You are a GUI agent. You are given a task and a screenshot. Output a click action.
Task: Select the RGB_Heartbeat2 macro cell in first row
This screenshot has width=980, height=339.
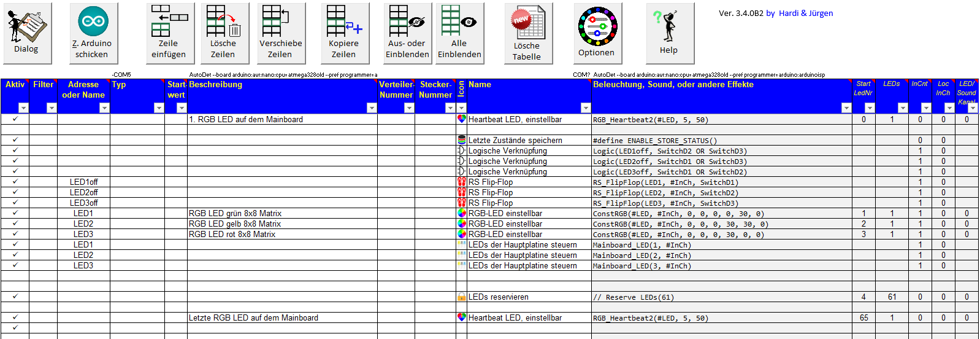(x=650, y=120)
